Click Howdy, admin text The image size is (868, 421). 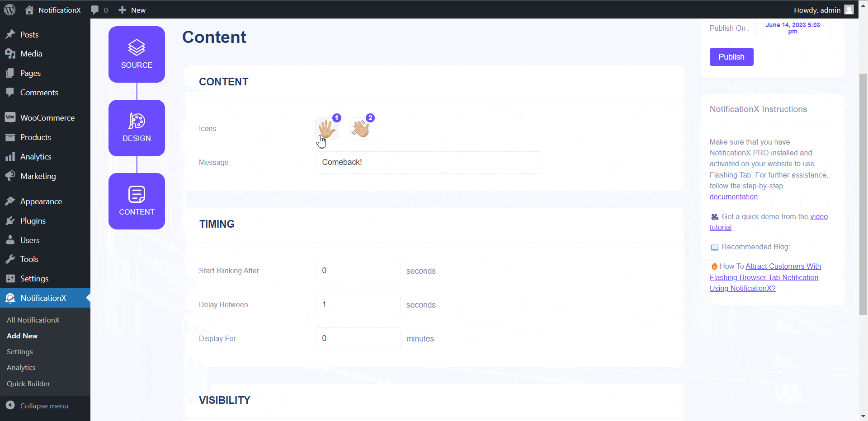pos(817,10)
